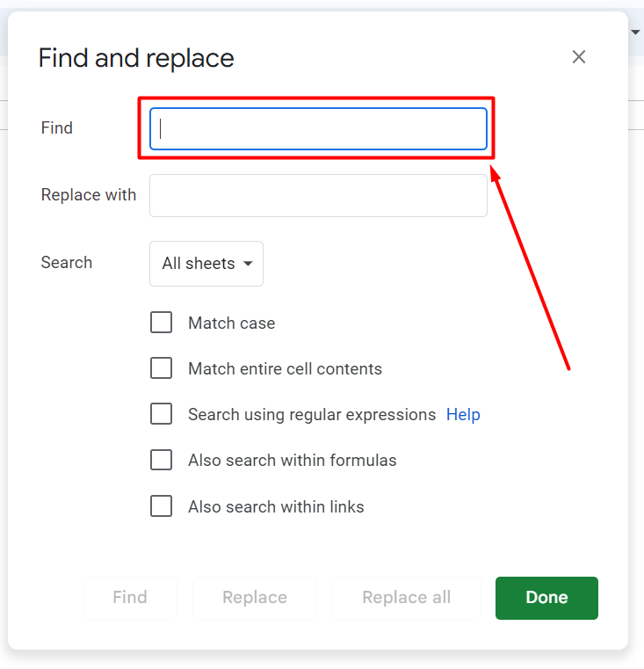The height and width of the screenshot is (669, 644).
Task: Click the Find button at bottom
Action: click(x=130, y=597)
